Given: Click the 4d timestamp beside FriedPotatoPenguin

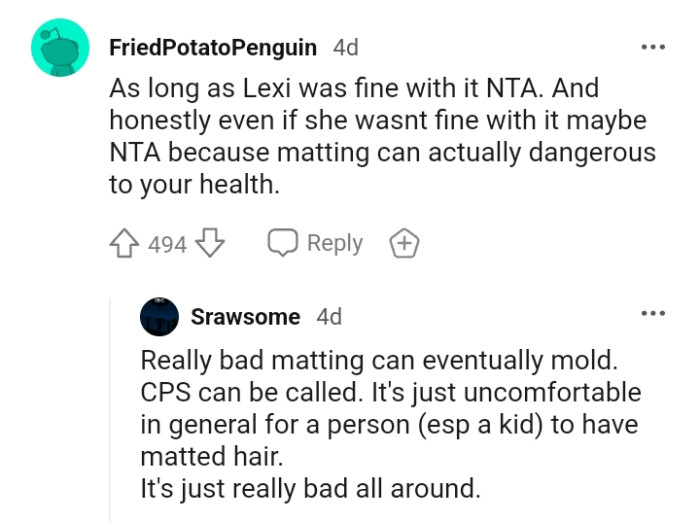Looking at the screenshot, I should [x=345, y=47].
